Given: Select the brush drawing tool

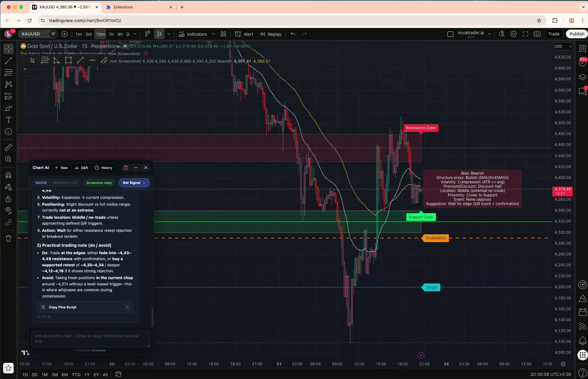Looking at the screenshot, I should [x=8, y=108].
